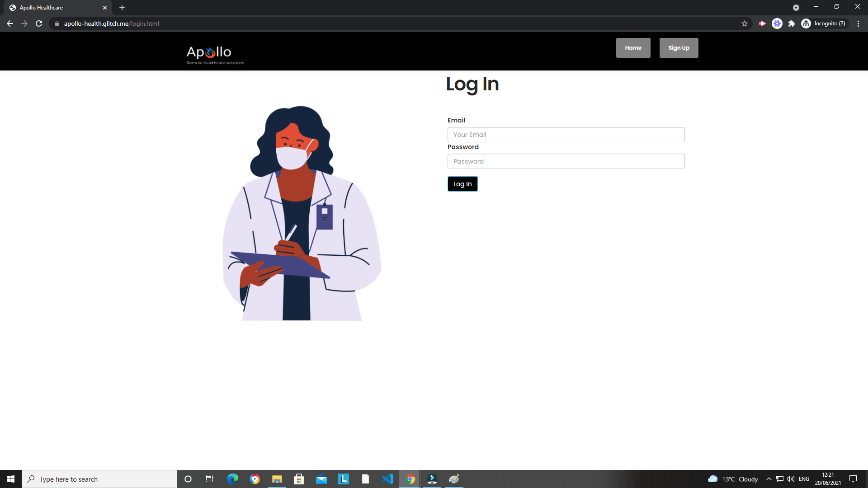Show hidden system tray icons
868x488 pixels.
tap(769, 479)
